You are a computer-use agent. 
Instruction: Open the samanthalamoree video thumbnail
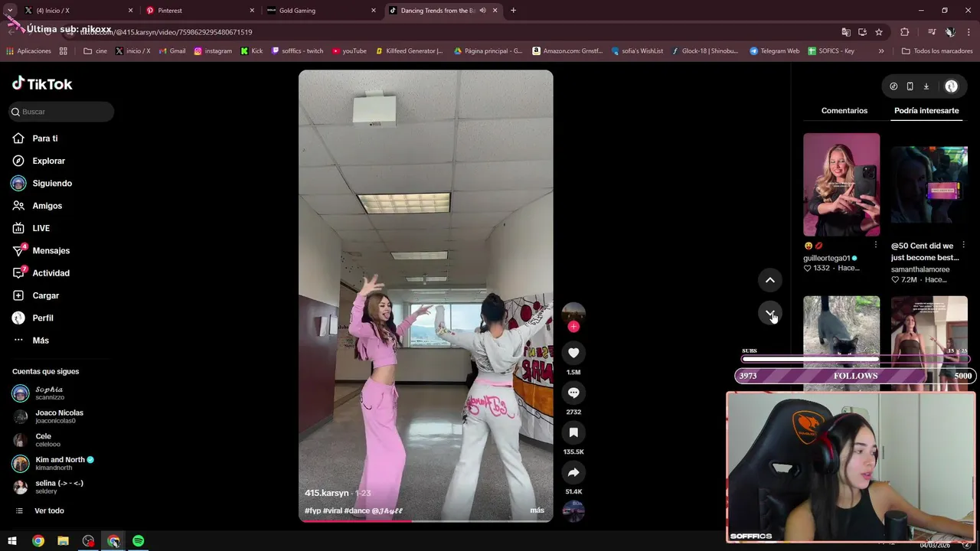pyautogui.click(x=929, y=184)
